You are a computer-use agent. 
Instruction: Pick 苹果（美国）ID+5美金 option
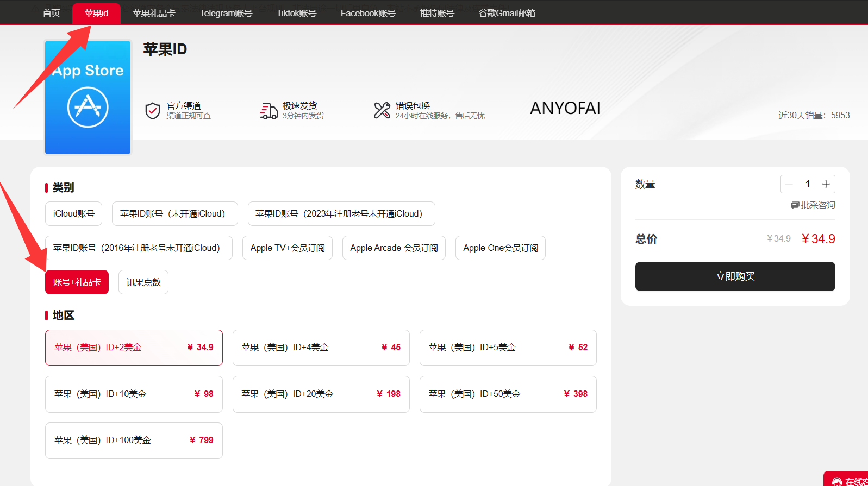point(508,348)
